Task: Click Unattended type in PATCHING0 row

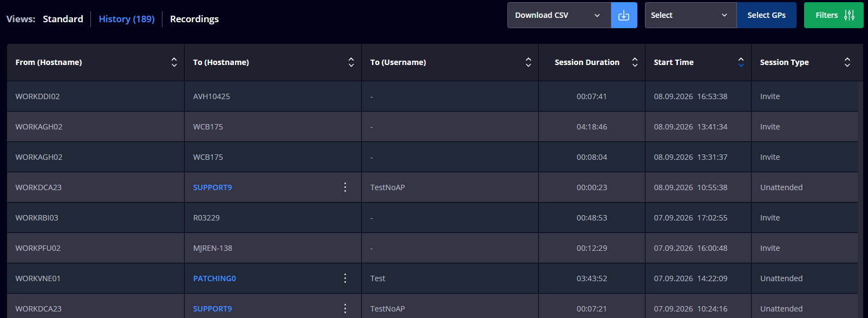Action: pos(781,278)
